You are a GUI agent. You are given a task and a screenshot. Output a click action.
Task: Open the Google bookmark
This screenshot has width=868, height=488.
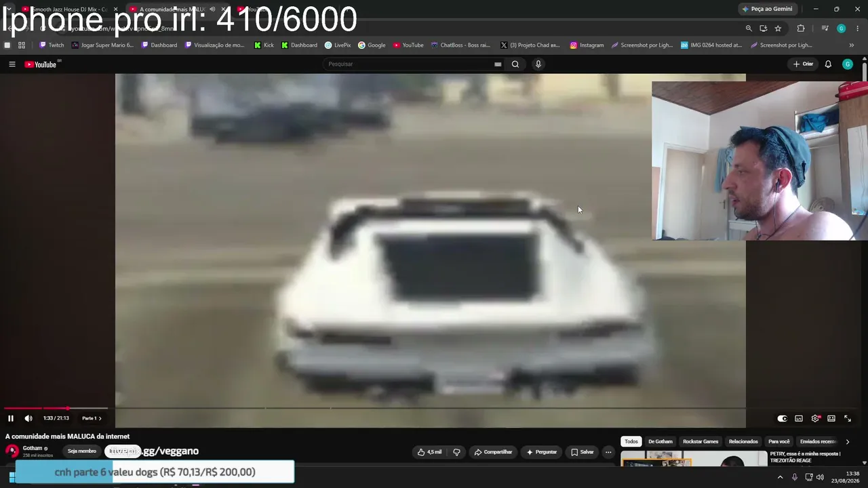pyautogui.click(x=372, y=45)
